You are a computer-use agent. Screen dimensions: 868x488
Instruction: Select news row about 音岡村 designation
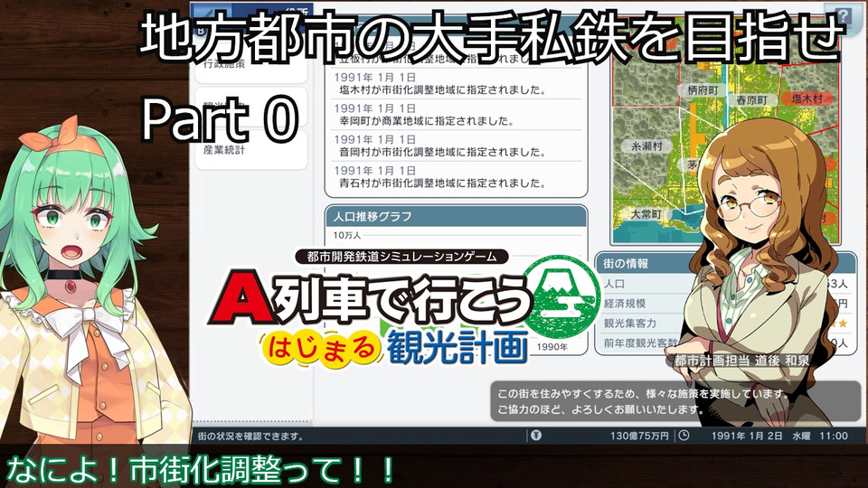coord(455,146)
